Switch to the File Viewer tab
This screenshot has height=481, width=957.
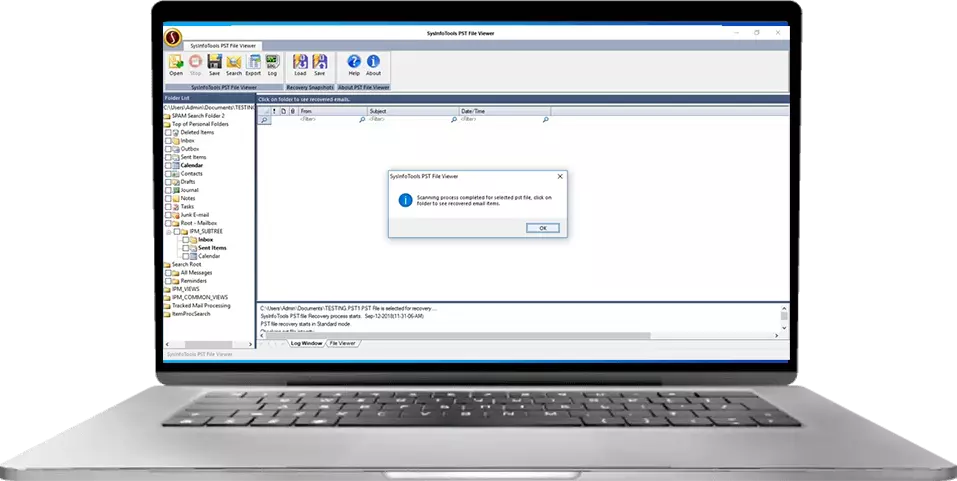(342, 344)
